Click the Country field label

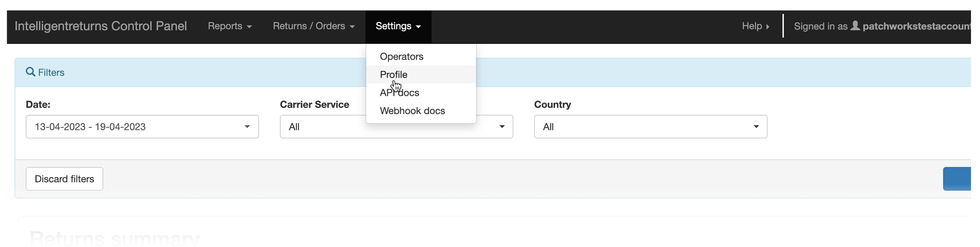click(552, 104)
